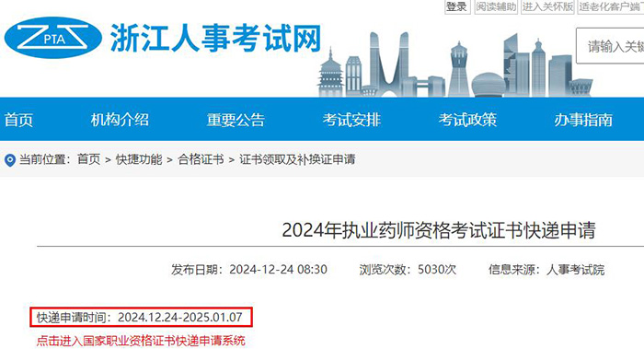Enable 阅读辅助 reading assistance

(496, 7)
